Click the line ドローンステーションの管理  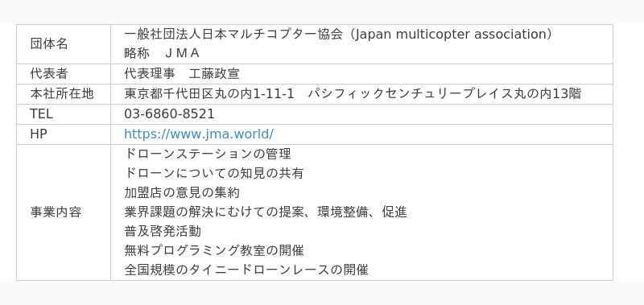tap(208, 154)
